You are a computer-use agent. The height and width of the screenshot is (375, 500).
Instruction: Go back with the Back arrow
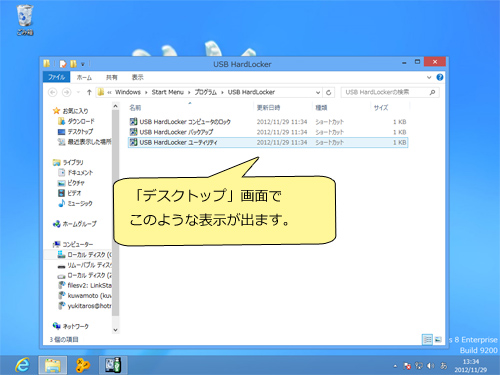(53, 92)
